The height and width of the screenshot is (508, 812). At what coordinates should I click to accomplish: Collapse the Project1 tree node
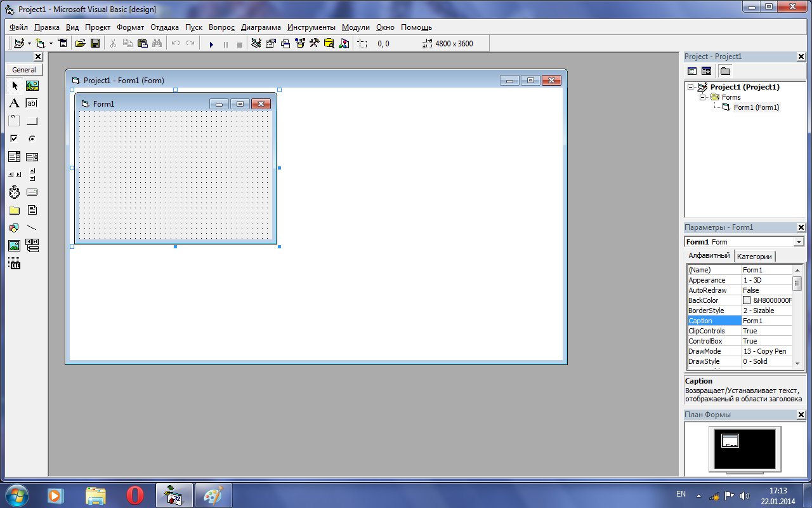pos(691,87)
